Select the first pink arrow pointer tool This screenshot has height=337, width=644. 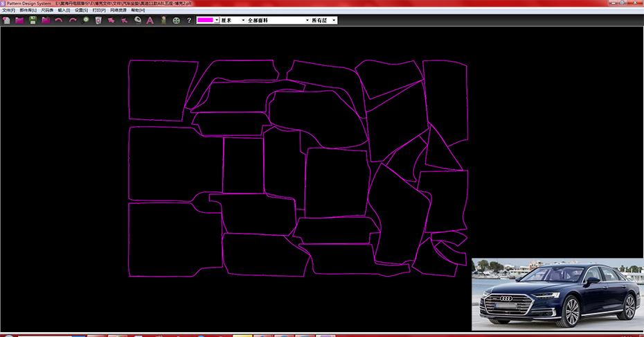111,20
